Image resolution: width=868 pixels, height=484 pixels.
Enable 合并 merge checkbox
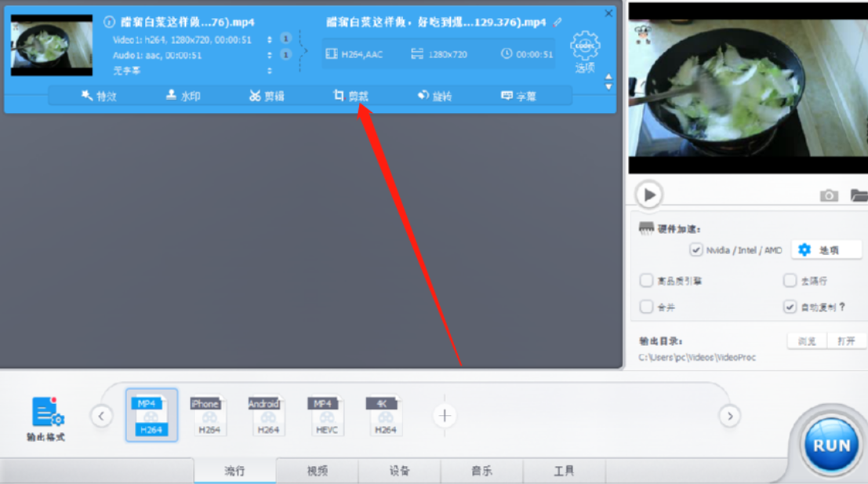(x=646, y=307)
